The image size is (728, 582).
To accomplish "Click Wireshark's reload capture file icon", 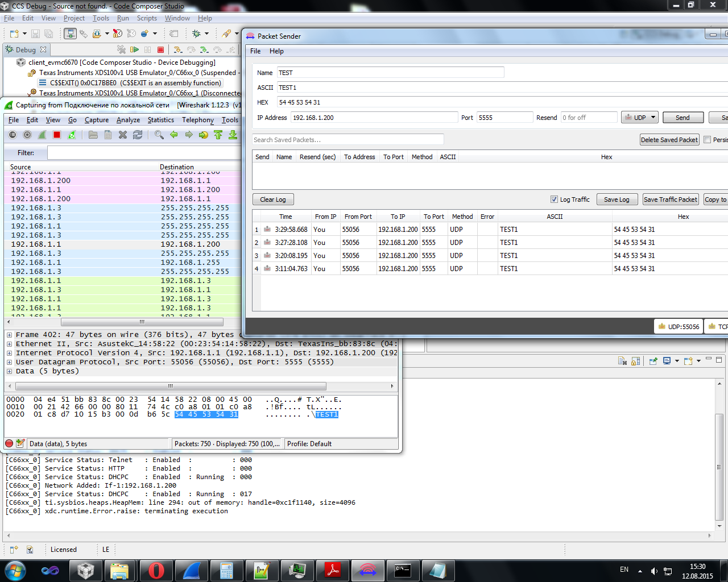I will 138,135.
